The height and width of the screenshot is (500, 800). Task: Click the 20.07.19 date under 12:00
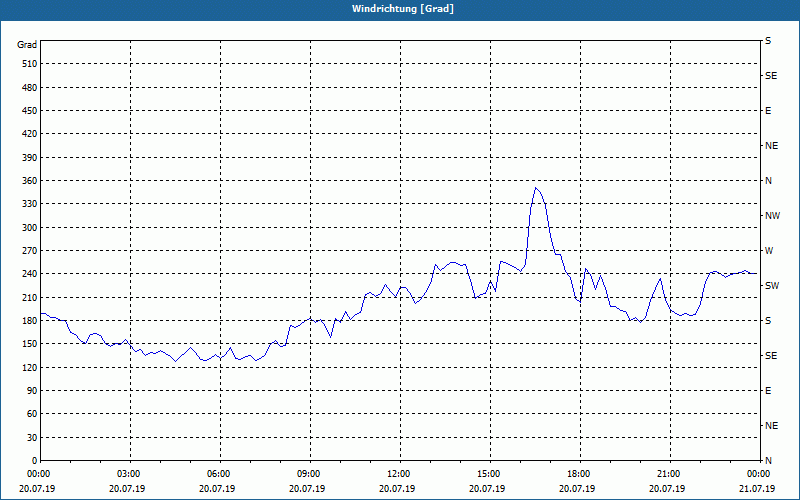click(397, 489)
